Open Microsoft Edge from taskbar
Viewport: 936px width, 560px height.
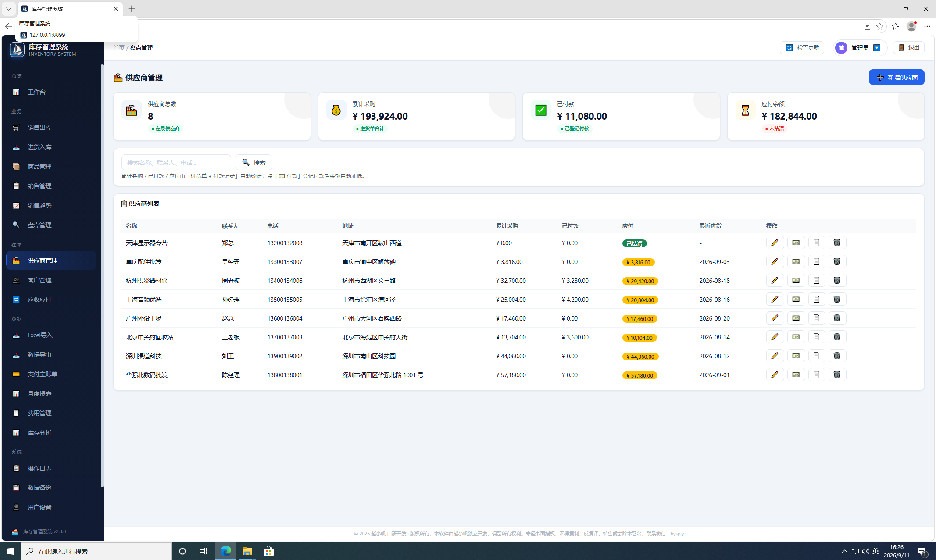(x=226, y=551)
